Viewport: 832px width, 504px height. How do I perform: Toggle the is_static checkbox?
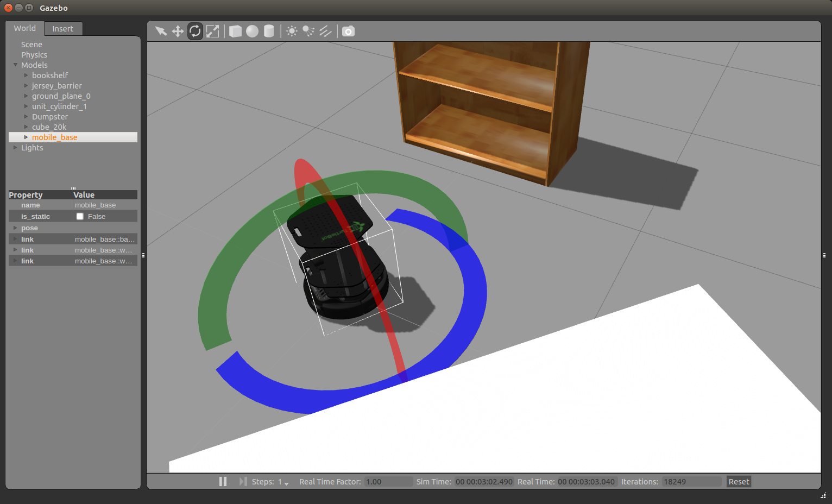tap(80, 216)
